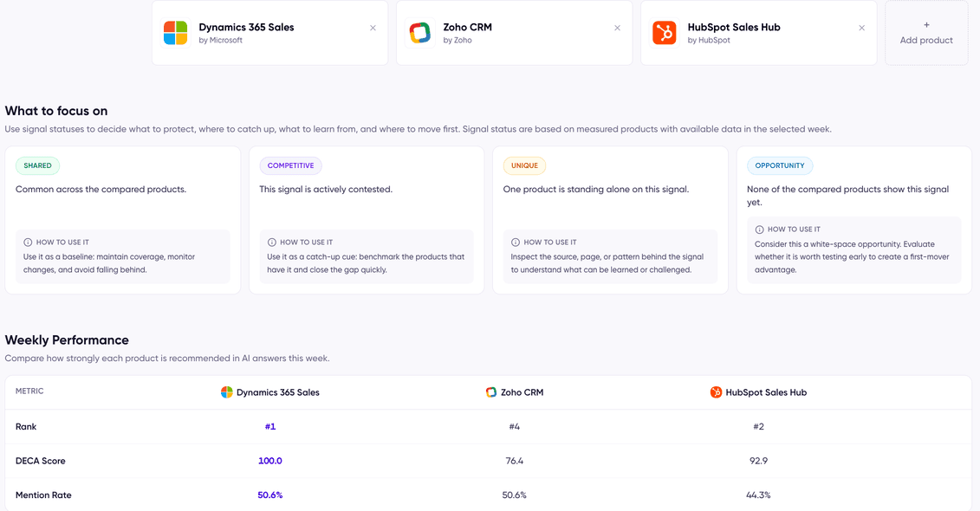Click the info icon in Opportunity card
Screen dimensions: 980x511
coord(759,230)
